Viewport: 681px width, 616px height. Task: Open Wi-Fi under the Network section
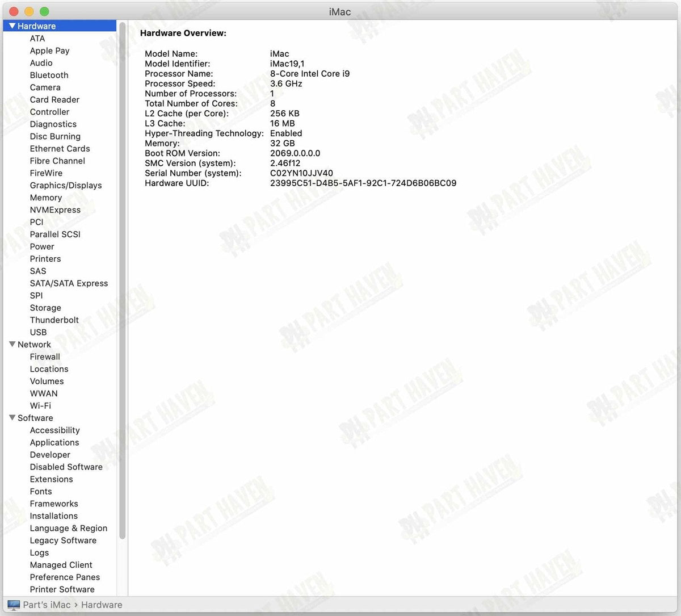(40, 405)
